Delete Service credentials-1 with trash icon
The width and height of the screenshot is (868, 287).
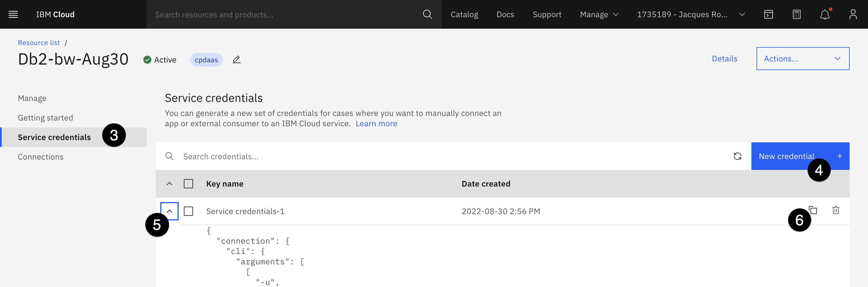tap(836, 211)
